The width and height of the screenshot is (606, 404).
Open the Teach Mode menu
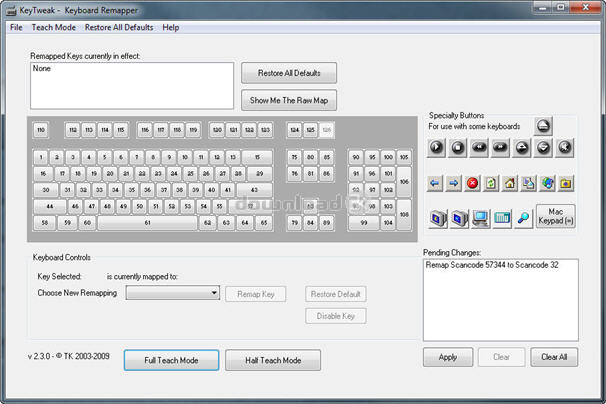click(x=54, y=27)
